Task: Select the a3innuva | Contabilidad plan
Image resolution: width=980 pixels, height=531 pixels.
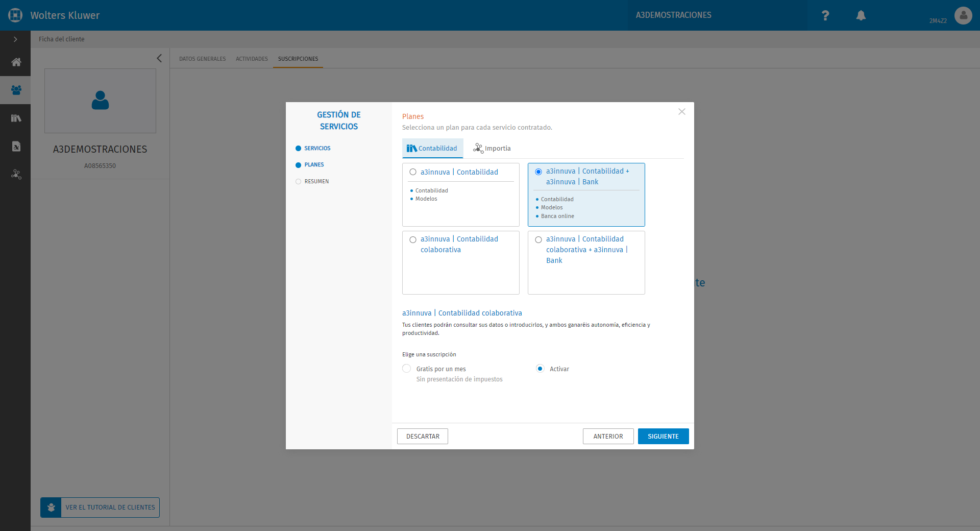Action: coord(413,172)
